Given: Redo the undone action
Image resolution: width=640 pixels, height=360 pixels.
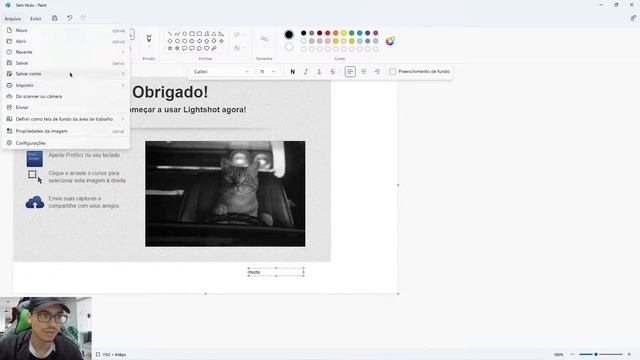Looking at the screenshot, I should coord(83,18).
